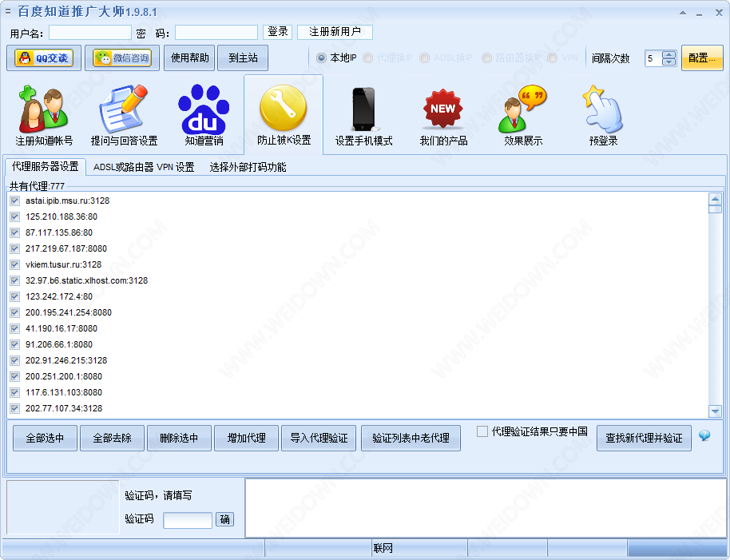This screenshot has height=560, width=730.
Task: Open the 注册知道帐号 account registration icon
Action: [43, 110]
